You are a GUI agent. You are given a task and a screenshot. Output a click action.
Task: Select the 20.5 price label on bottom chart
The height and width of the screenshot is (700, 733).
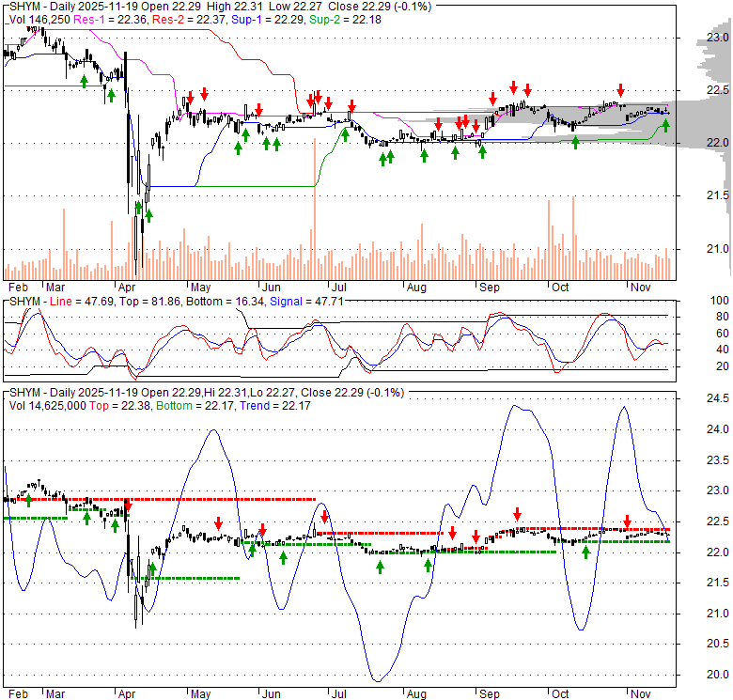pyautogui.click(x=717, y=644)
